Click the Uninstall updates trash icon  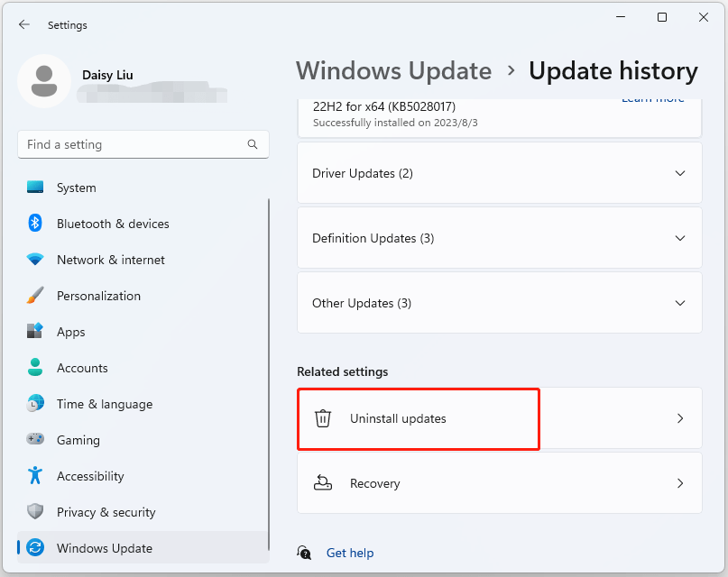click(323, 418)
